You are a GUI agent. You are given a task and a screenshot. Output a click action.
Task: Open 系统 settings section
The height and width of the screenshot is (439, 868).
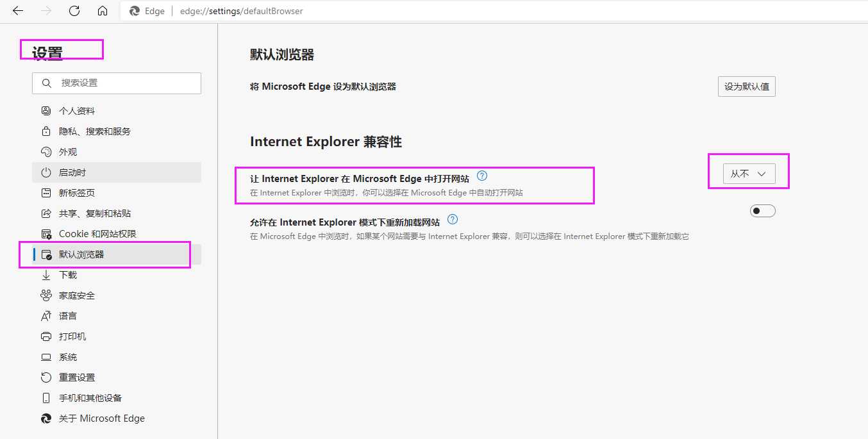117,357
